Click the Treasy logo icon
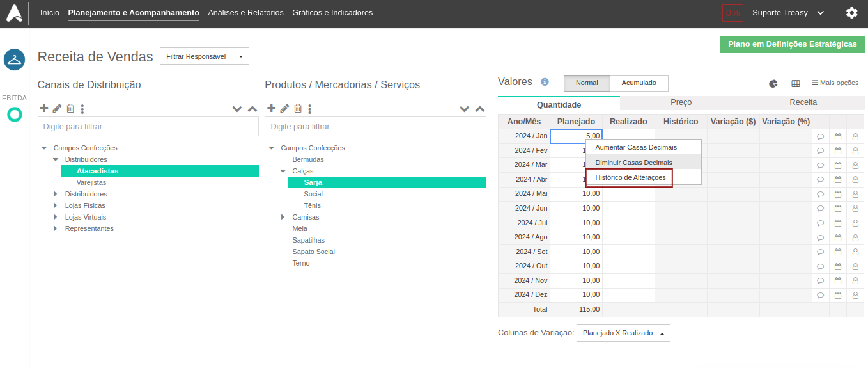This screenshot has width=868, height=368. [x=14, y=13]
